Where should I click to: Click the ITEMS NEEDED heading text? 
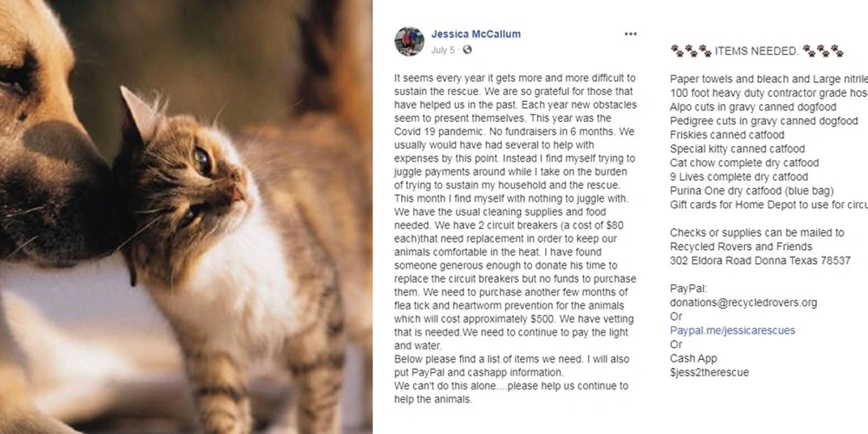(x=756, y=51)
